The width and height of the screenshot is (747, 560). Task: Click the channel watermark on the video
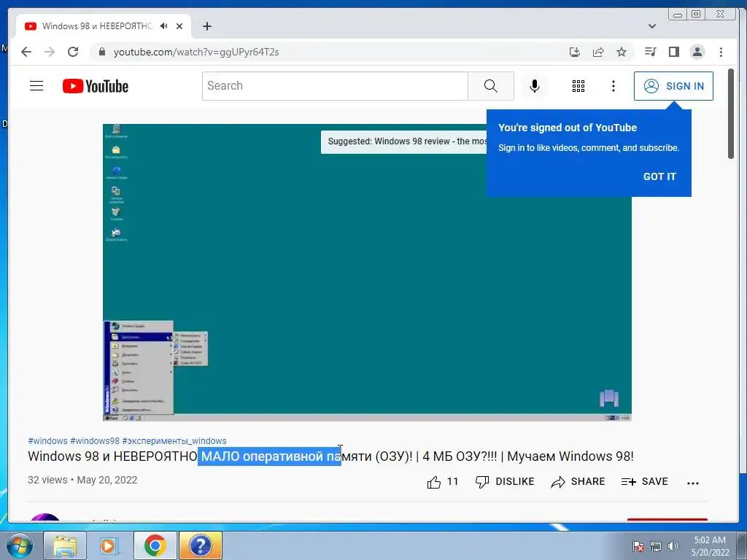coord(609,398)
